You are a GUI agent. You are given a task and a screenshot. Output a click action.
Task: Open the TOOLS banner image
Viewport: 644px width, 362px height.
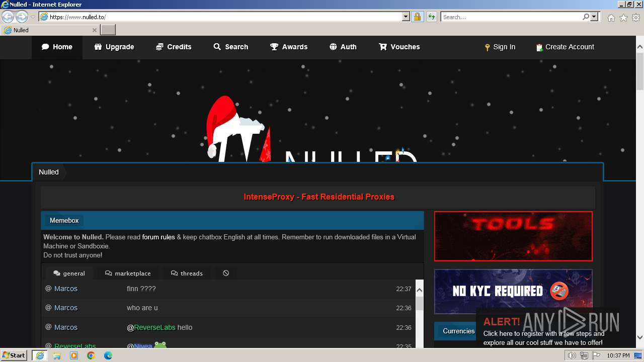(x=513, y=236)
